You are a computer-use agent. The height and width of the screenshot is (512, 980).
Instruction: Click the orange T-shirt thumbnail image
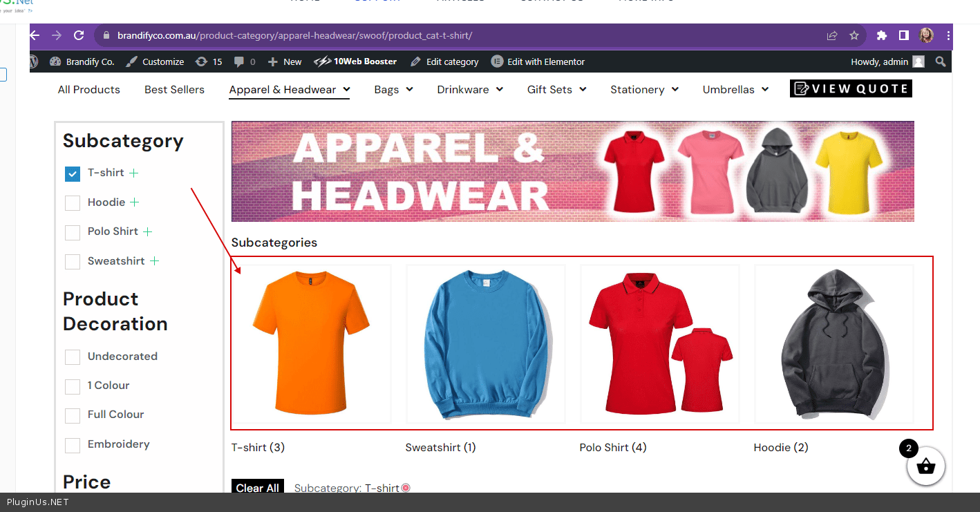[x=312, y=344]
